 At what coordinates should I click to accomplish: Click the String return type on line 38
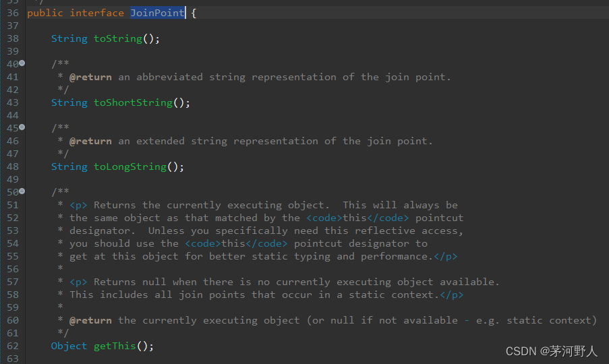tap(69, 38)
